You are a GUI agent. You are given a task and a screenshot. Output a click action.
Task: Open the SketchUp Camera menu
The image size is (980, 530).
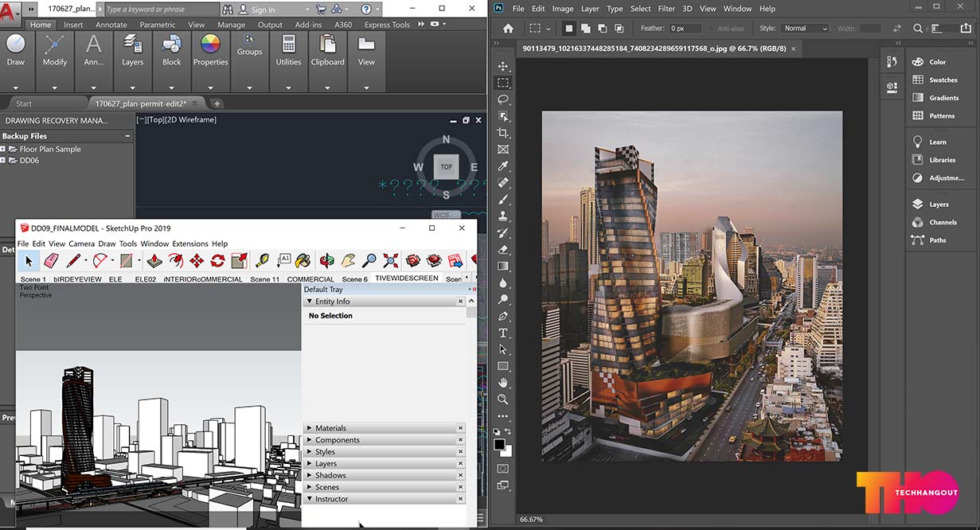click(x=81, y=244)
